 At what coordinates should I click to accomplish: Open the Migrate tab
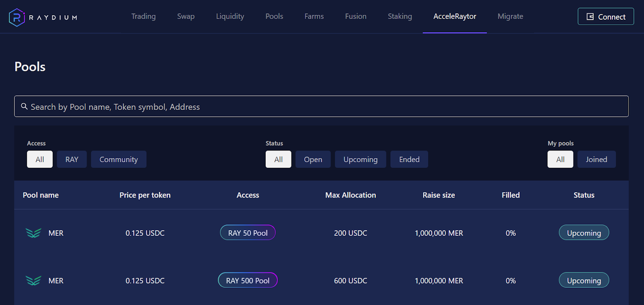pyautogui.click(x=510, y=16)
